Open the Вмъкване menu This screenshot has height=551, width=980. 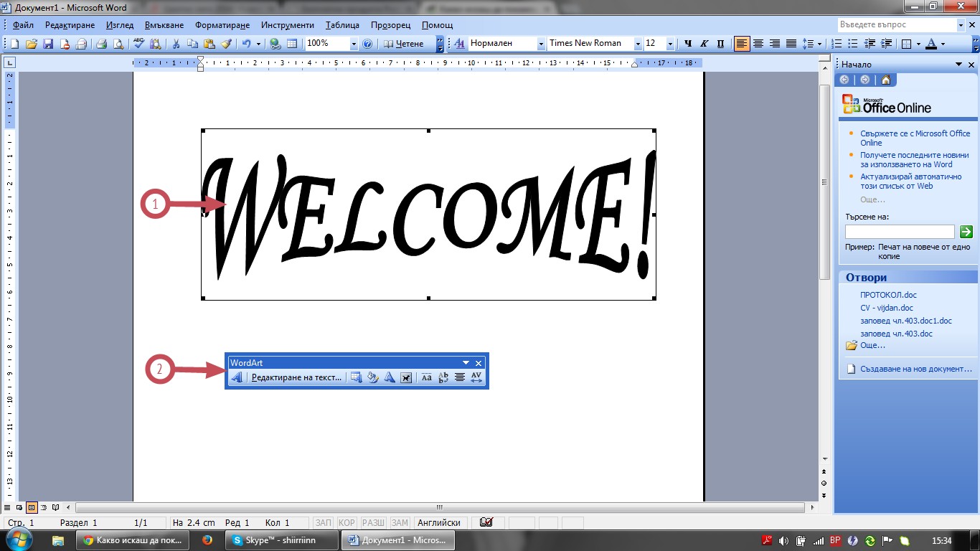(166, 25)
